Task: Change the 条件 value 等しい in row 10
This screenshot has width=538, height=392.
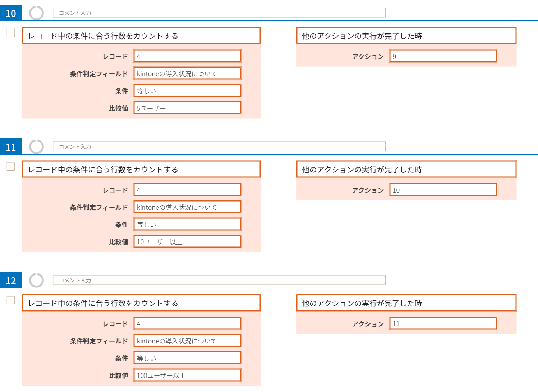Action: pyautogui.click(x=187, y=91)
